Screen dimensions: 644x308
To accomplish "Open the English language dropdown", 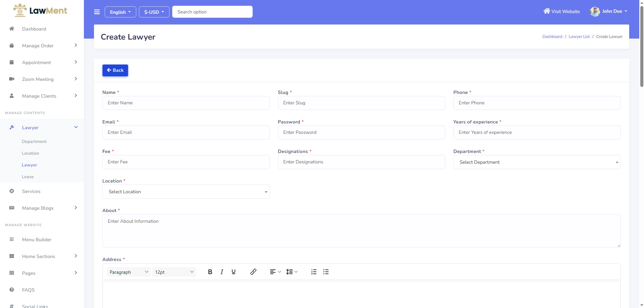I will 120,12.
